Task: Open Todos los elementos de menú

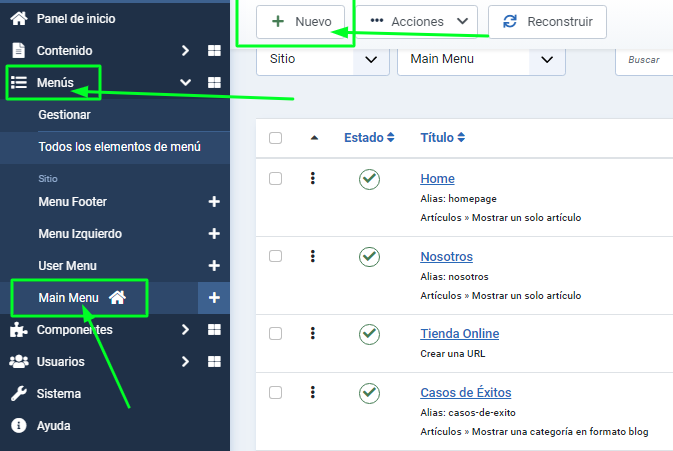Action: pyautogui.click(x=119, y=147)
